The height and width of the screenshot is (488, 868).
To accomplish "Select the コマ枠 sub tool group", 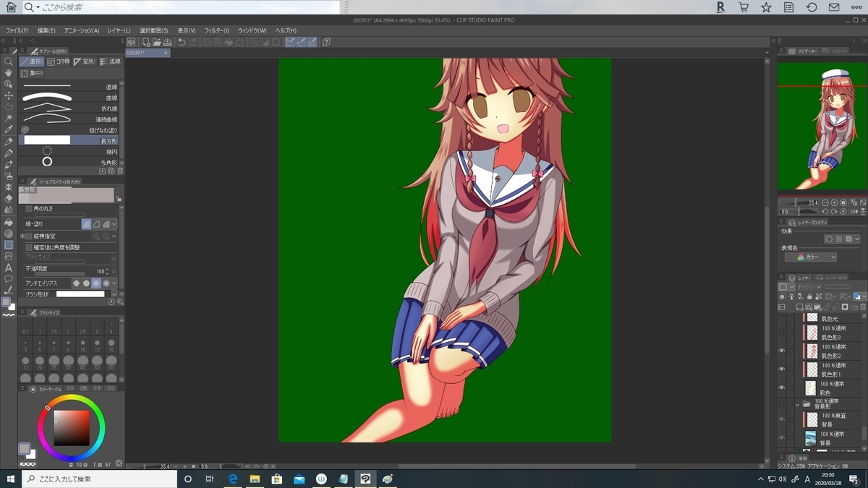I will click(x=59, y=61).
